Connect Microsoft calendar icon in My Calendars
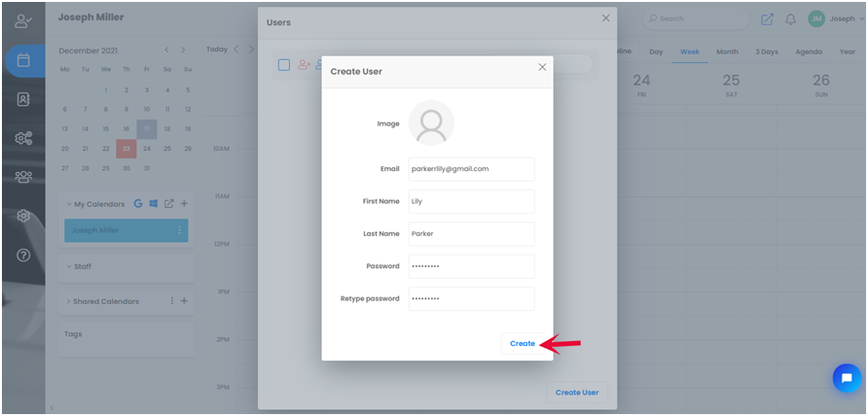Viewport: 868px width, 416px height. click(x=154, y=203)
